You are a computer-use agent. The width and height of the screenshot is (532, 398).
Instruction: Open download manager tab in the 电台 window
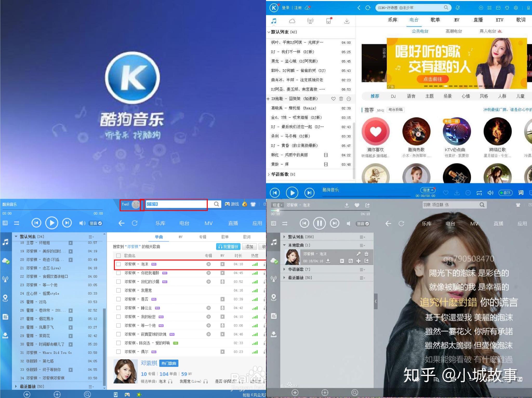click(347, 21)
